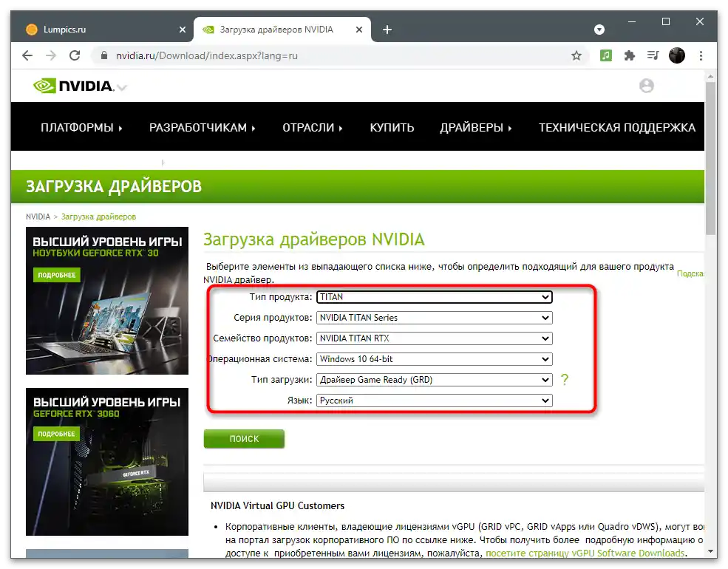Image resolution: width=728 pixels, height=569 pixels.
Task: Open the GeForce RTX 3060 banner image
Action: (107, 462)
